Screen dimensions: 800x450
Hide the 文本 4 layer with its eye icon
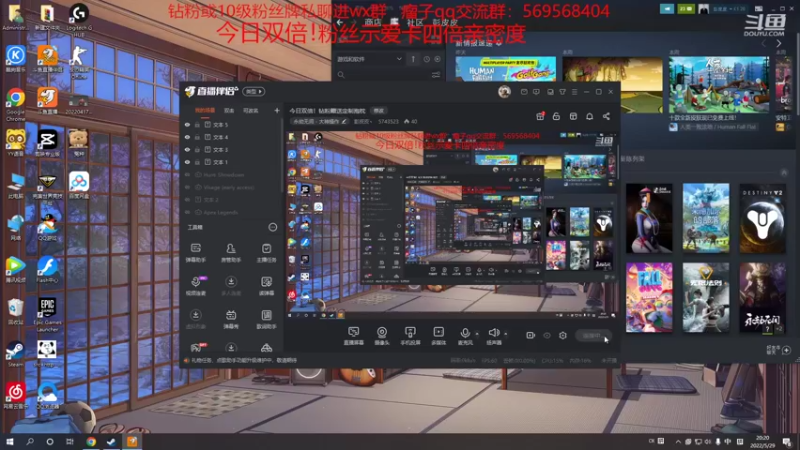187,137
